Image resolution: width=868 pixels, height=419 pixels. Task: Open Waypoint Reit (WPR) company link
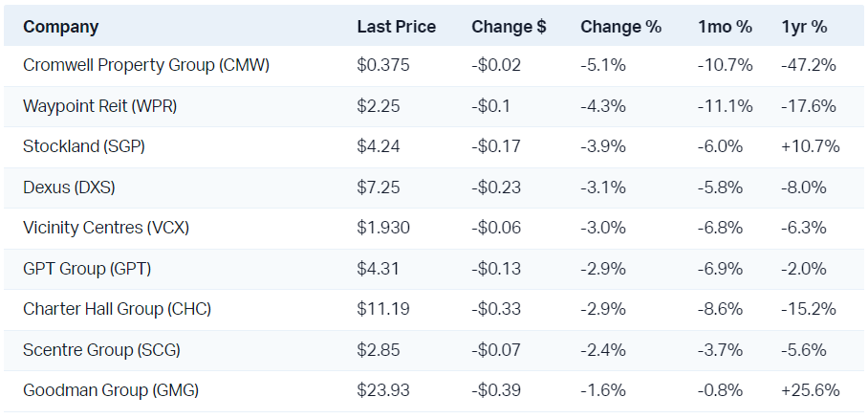[99, 106]
